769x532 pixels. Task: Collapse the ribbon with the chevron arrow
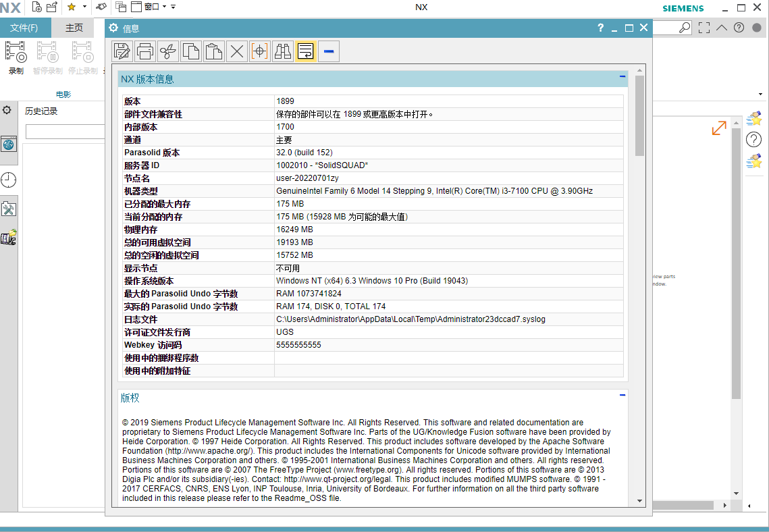(x=721, y=28)
